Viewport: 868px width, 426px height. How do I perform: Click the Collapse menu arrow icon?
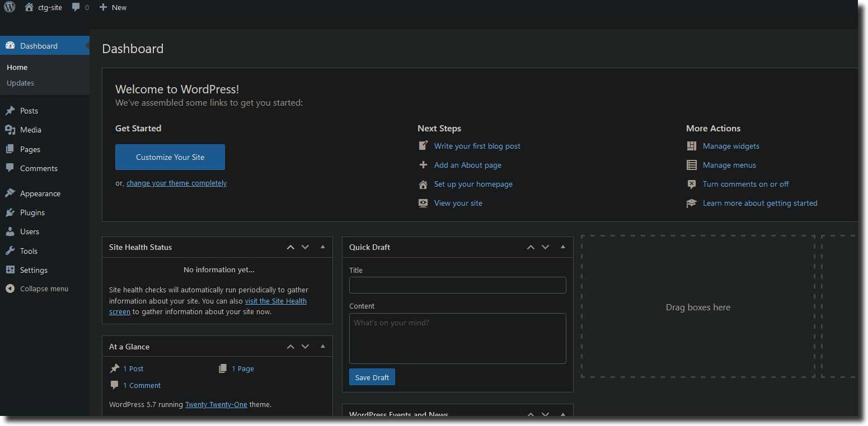tap(10, 289)
